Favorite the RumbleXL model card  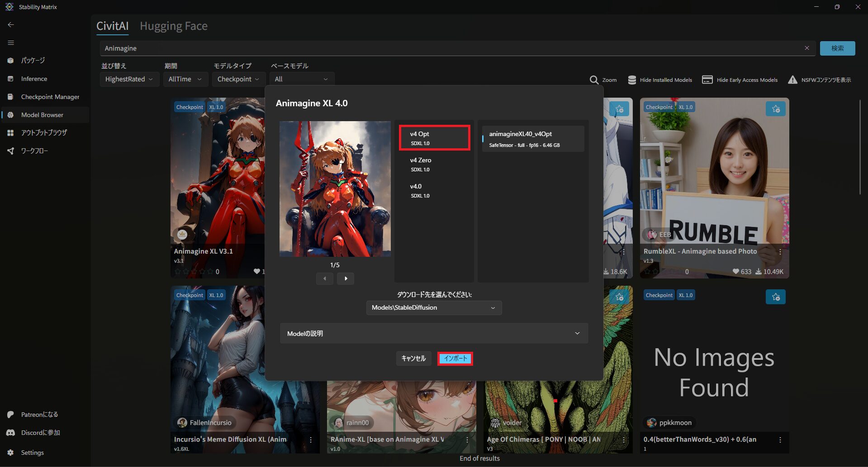[x=775, y=109]
